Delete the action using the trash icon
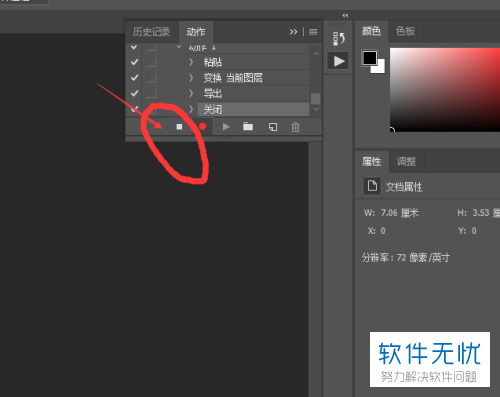The height and width of the screenshot is (397, 500). (x=295, y=127)
